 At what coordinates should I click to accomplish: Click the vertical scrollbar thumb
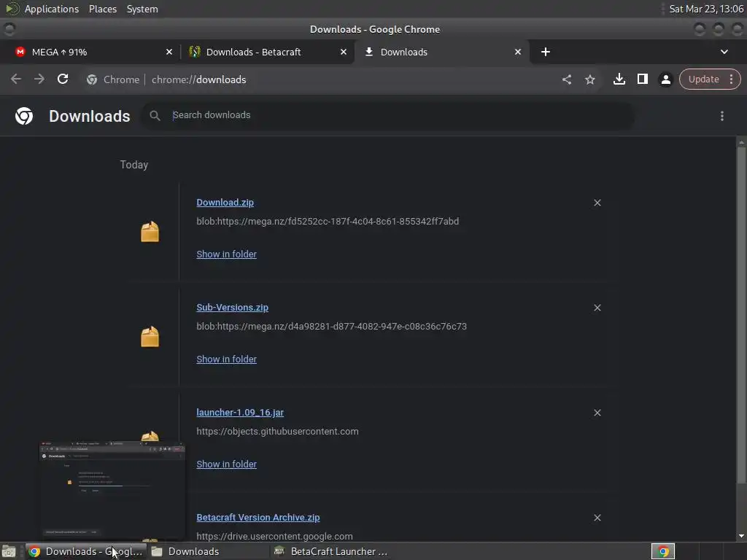(x=741, y=314)
